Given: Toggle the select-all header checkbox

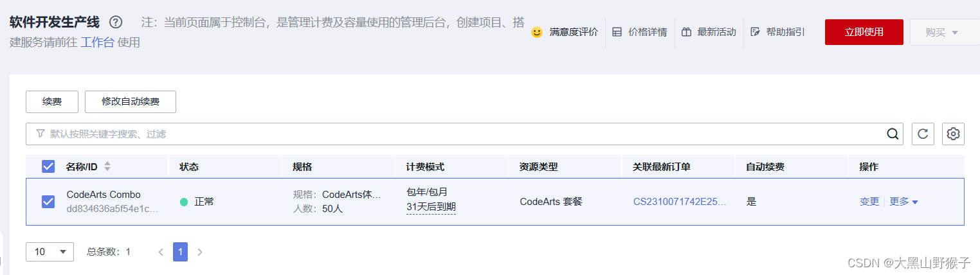Looking at the screenshot, I should pos(48,166).
